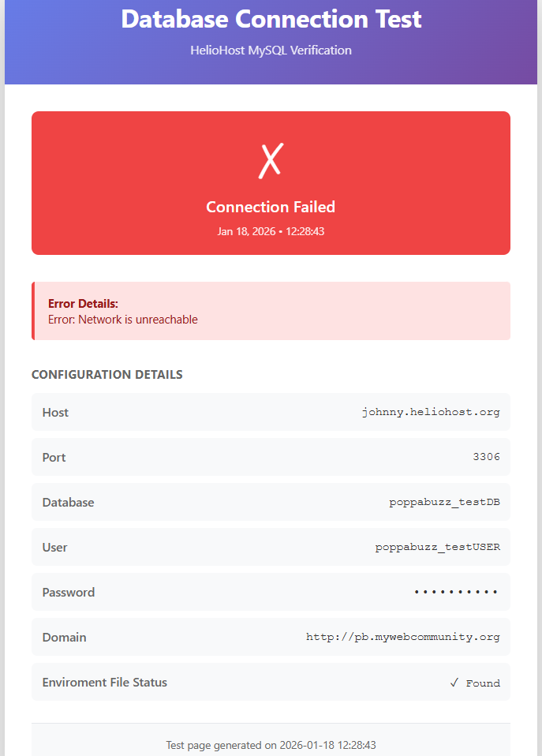Click the Host row label
542x756 pixels.
pos(55,412)
